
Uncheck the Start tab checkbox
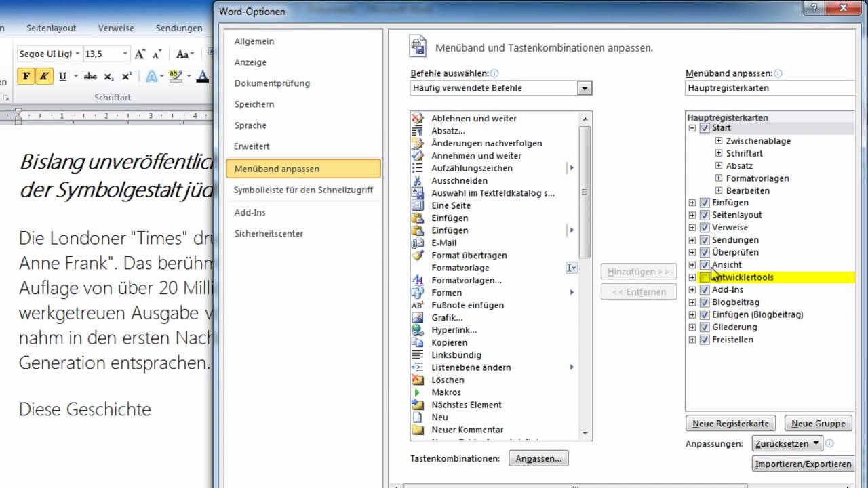pyautogui.click(x=705, y=128)
